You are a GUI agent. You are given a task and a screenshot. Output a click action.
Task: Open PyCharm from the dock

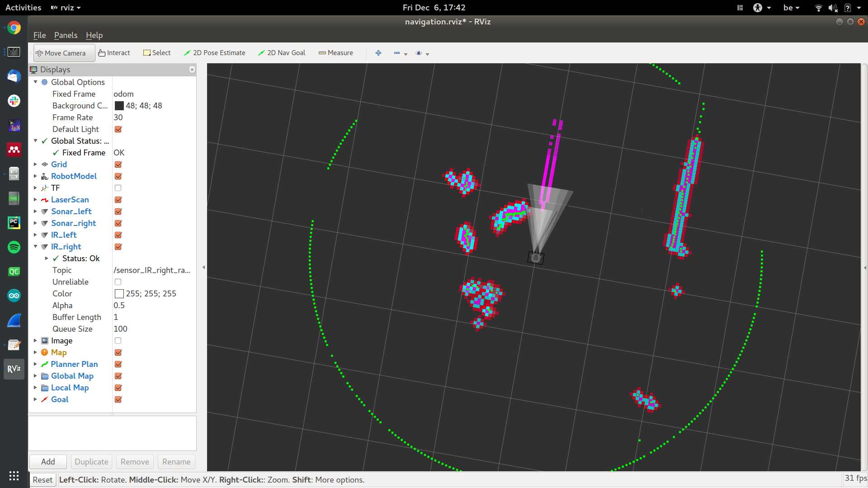tap(14, 222)
